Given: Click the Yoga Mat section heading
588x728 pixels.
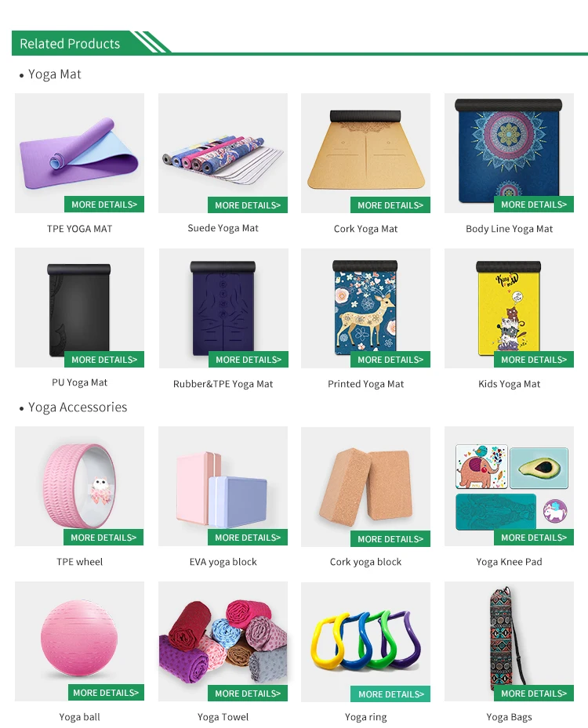Looking at the screenshot, I should click(x=54, y=74).
